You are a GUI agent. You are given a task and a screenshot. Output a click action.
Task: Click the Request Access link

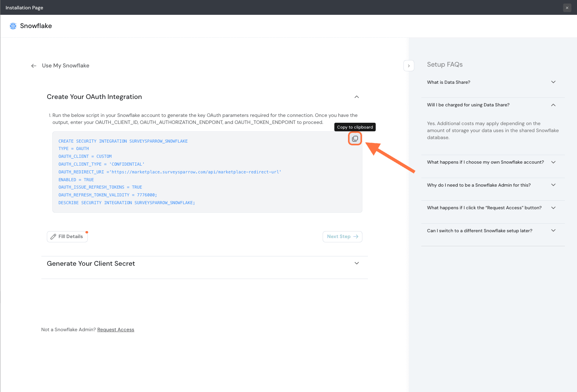(115, 330)
